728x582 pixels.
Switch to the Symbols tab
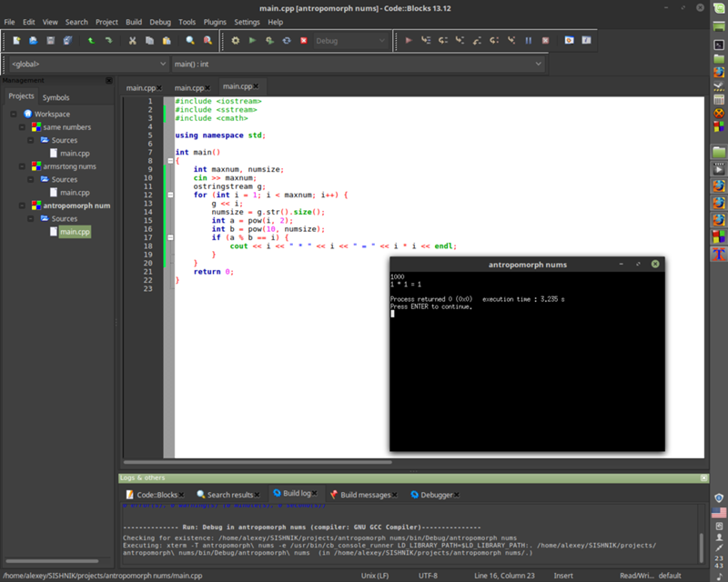(x=56, y=97)
